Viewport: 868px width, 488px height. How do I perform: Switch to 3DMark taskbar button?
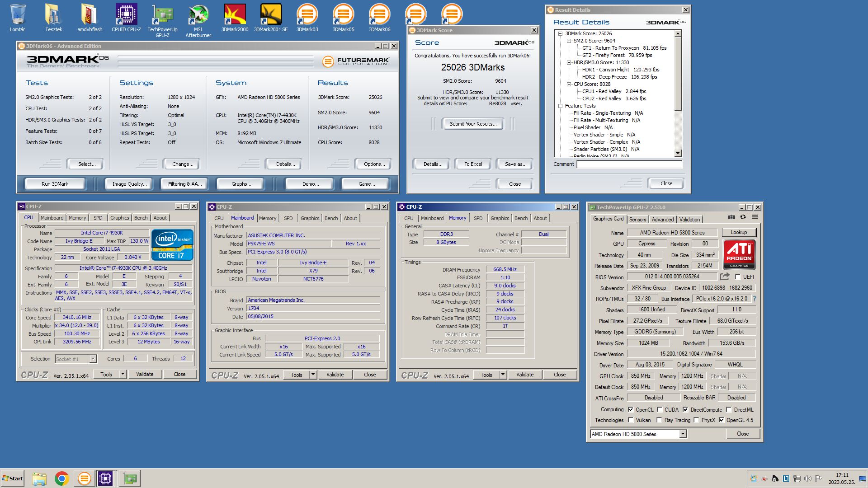(84, 479)
